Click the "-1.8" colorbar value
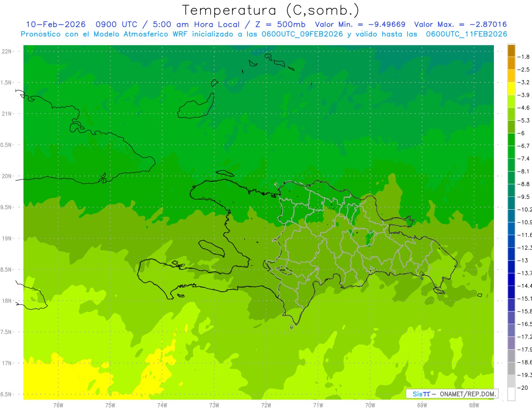This screenshot has height=411, width=532. 524,57
